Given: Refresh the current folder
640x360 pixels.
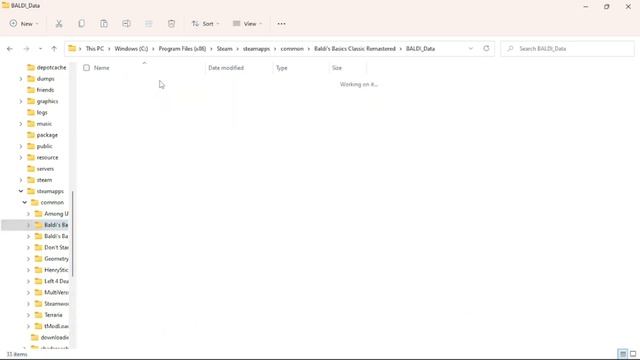Looking at the screenshot, I should pos(486,48).
